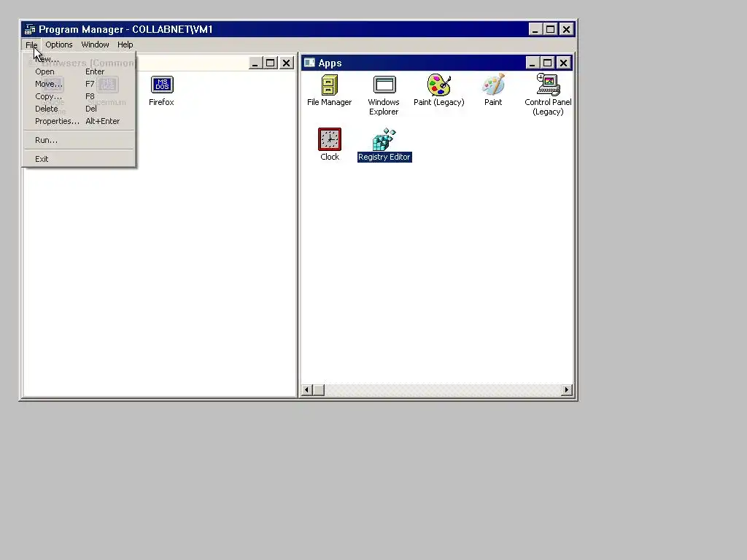Maximize the Browsers group window
The height and width of the screenshot is (560, 747).
point(270,63)
